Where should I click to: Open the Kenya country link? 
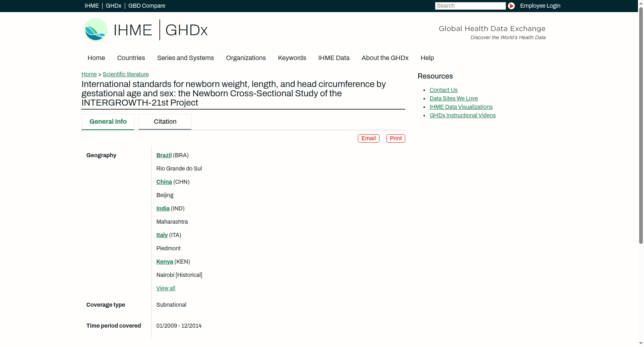[x=165, y=262]
